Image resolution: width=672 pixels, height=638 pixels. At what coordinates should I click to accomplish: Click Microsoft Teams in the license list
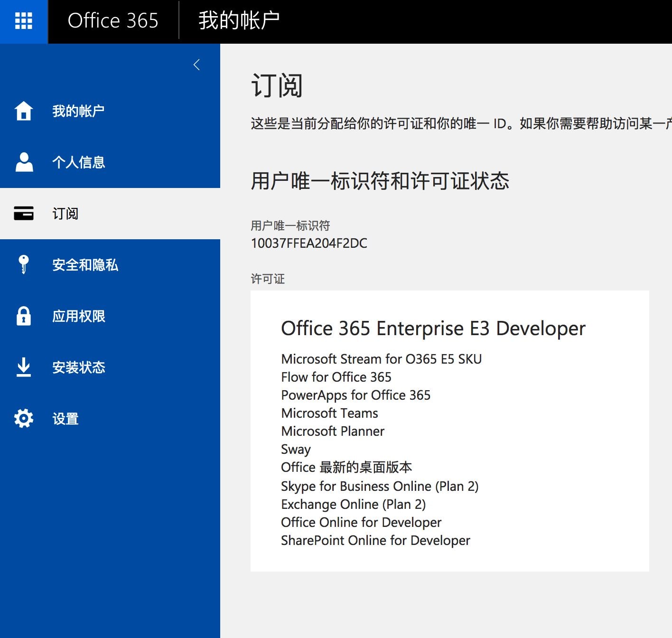click(x=330, y=413)
